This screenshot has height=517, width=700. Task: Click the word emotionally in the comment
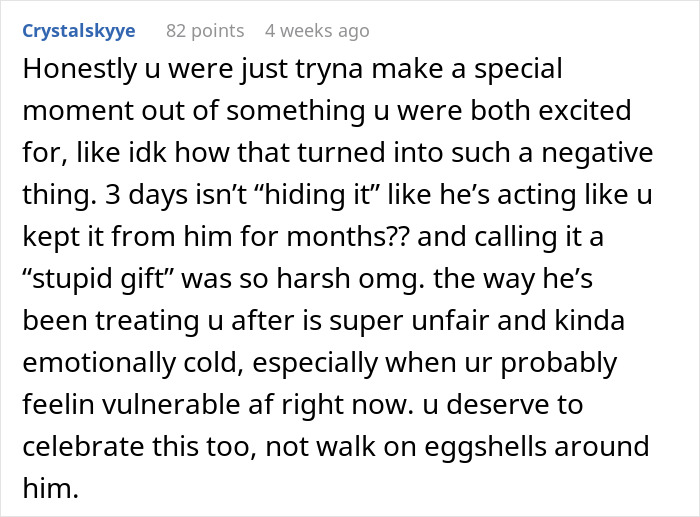(99, 363)
